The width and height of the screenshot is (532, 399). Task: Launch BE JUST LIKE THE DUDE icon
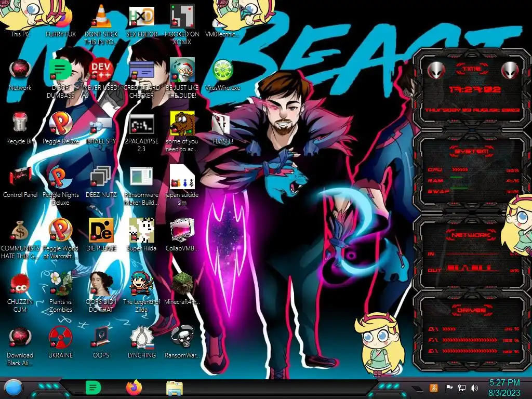[x=182, y=79]
